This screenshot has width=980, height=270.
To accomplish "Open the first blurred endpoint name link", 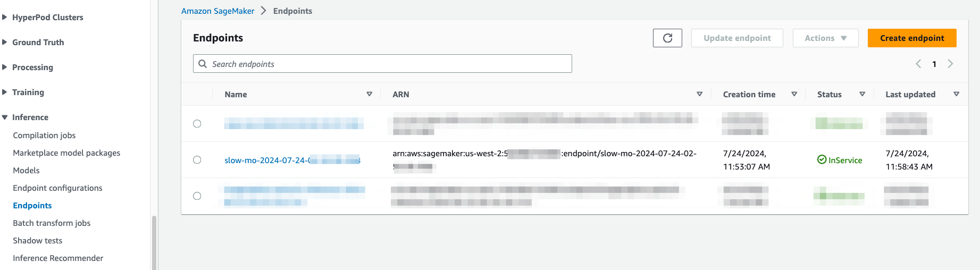I will 294,124.
